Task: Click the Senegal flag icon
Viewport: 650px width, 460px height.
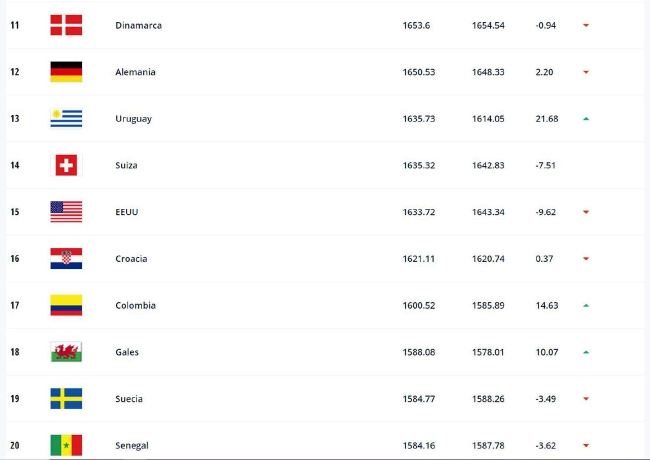Action: [x=66, y=445]
